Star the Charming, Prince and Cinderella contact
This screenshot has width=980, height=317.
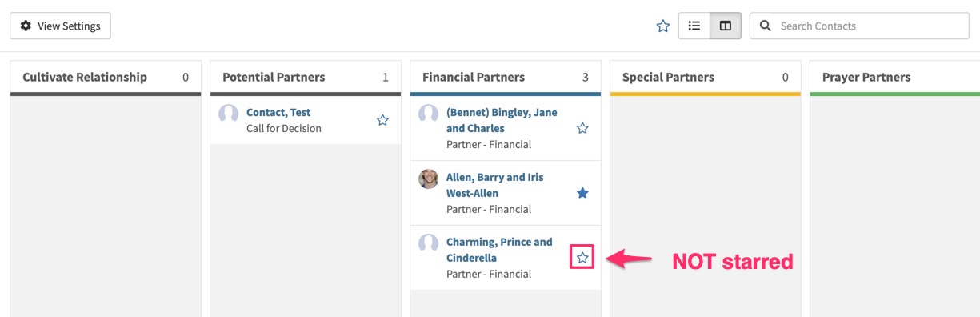pyautogui.click(x=582, y=258)
